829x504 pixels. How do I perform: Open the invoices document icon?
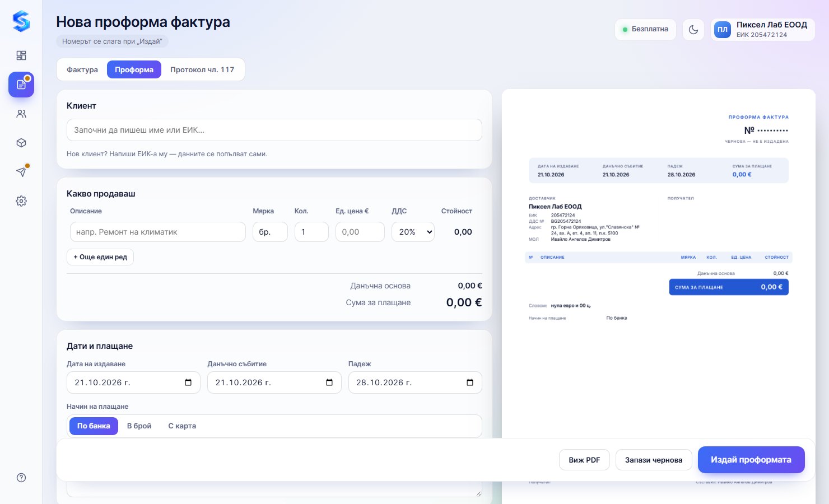[x=21, y=85]
